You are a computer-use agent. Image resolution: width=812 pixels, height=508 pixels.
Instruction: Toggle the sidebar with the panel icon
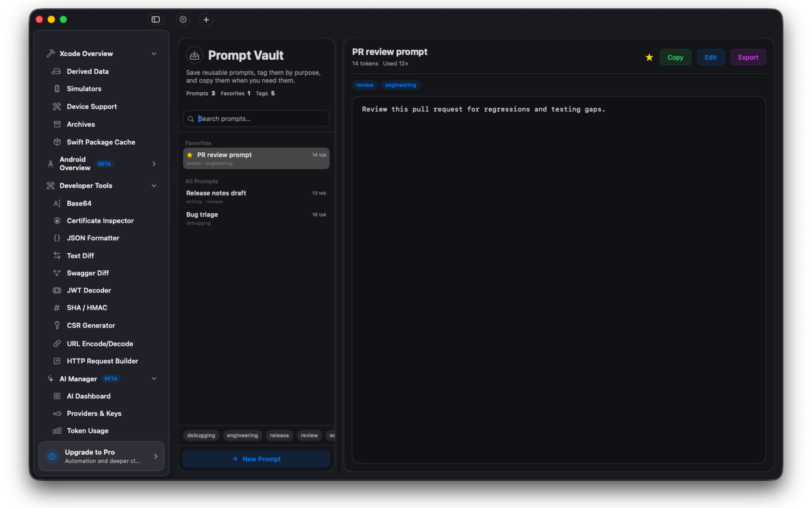click(x=155, y=19)
